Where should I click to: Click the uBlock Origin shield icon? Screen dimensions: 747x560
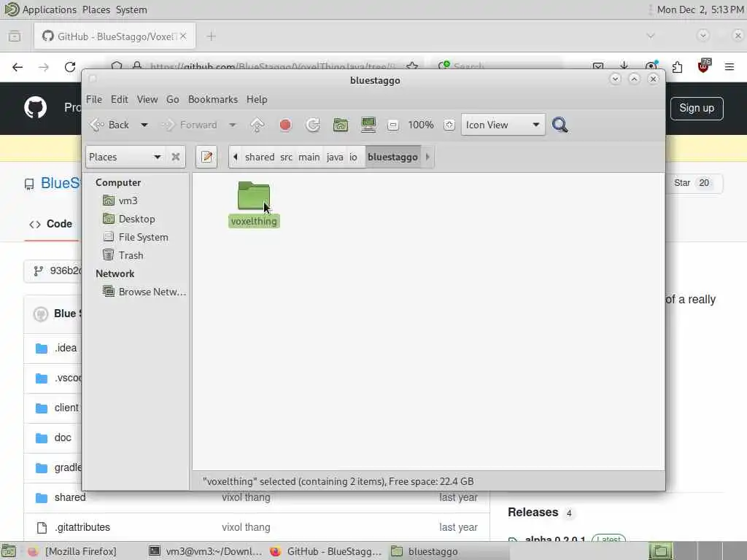pyautogui.click(x=704, y=66)
